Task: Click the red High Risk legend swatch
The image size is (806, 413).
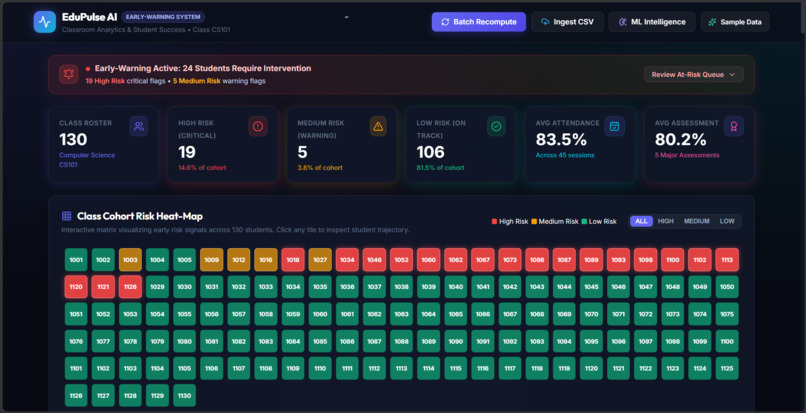Action: tap(494, 222)
